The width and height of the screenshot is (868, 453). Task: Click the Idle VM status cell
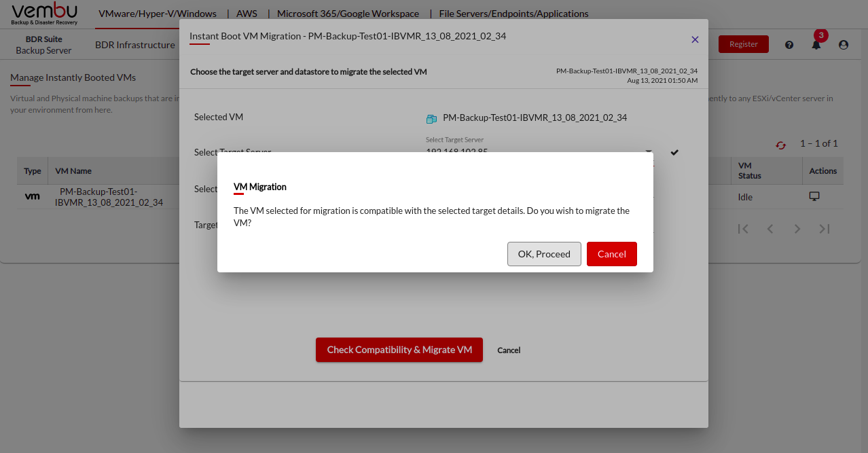pyautogui.click(x=745, y=197)
